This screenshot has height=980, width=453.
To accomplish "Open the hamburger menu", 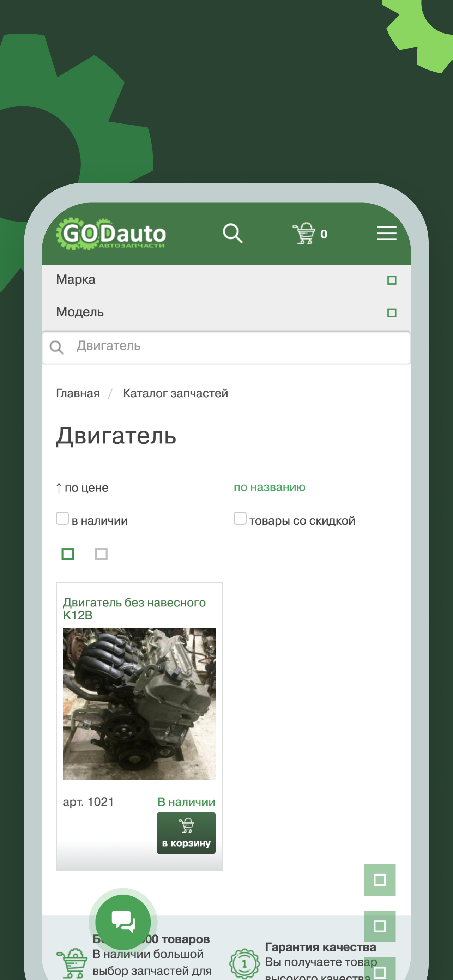I will [386, 233].
